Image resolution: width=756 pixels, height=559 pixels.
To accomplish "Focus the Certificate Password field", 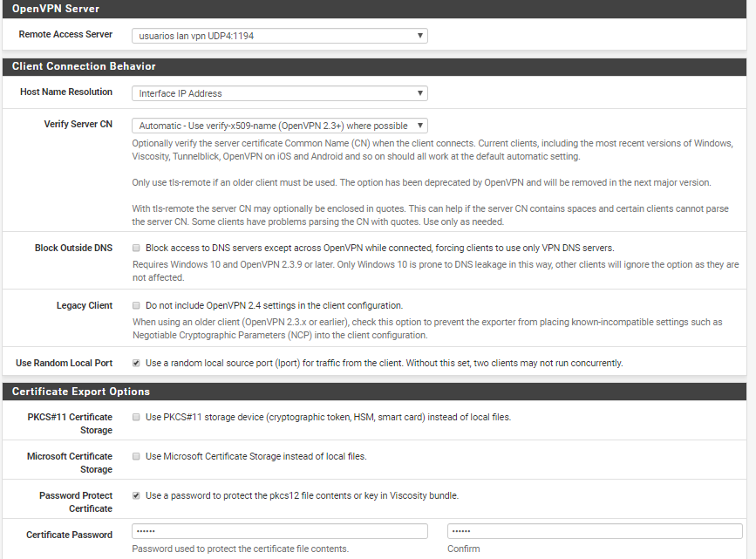I will point(280,531).
